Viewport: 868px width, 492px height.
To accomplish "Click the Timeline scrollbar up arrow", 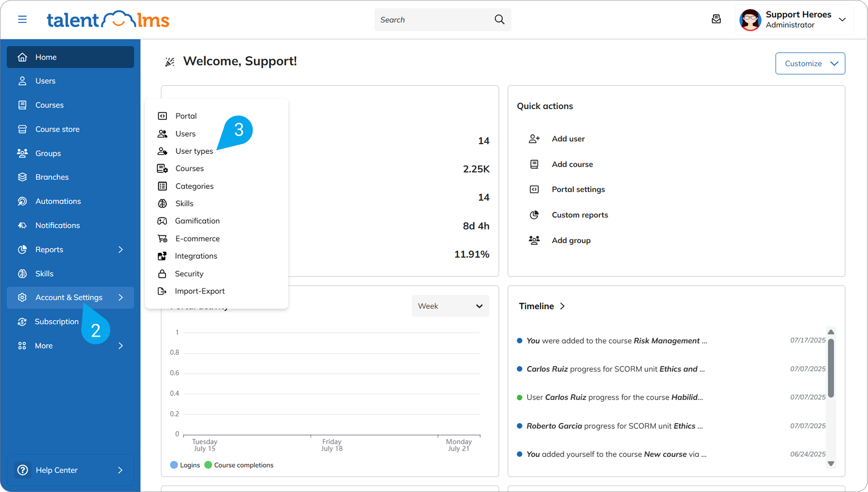I will pyautogui.click(x=831, y=332).
